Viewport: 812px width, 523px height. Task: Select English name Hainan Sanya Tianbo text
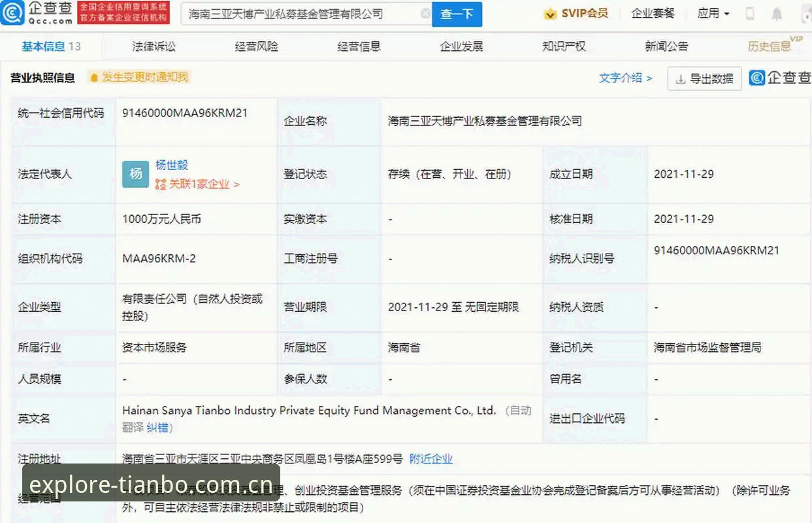pos(309,411)
